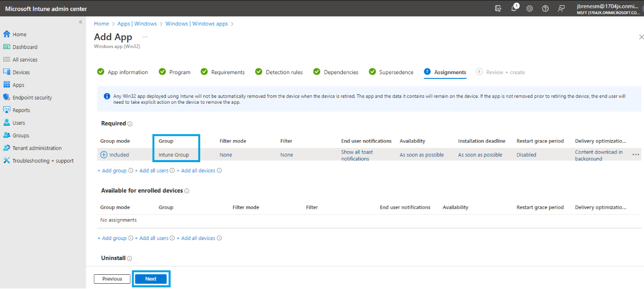The width and height of the screenshot is (644, 289).
Task: Click the Next button
Action: [151, 279]
